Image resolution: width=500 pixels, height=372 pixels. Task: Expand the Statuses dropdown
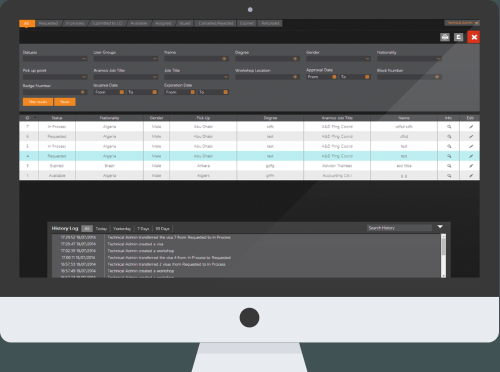click(x=55, y=59)
